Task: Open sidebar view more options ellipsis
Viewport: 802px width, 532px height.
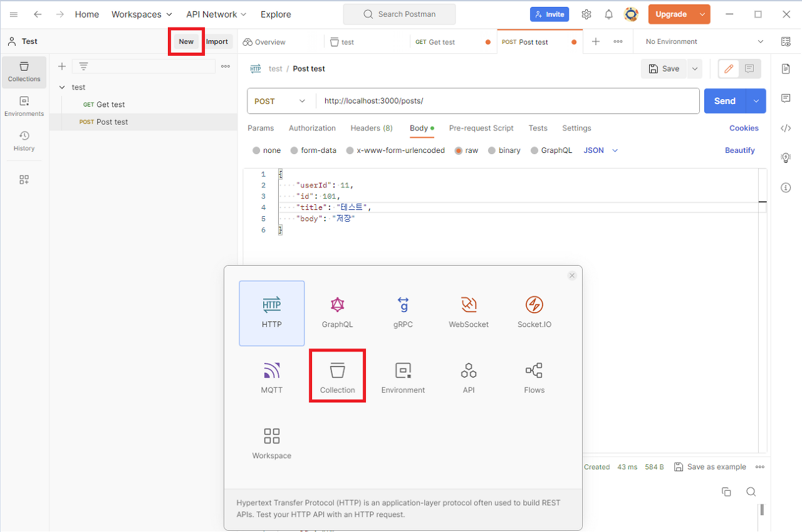Action: pos(226,66)
